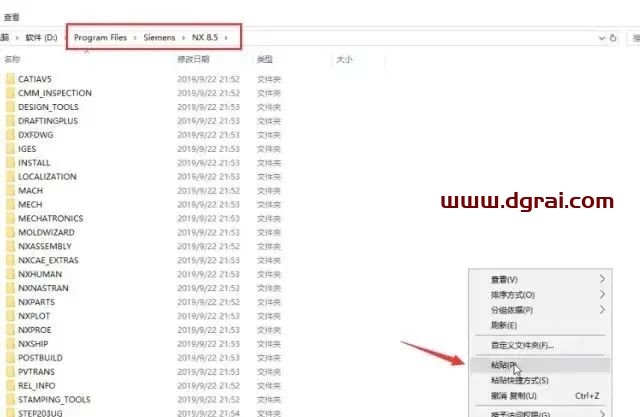Viewport: 640px width, 417px height.
Task: Open the 查看(V) submenu arrow
Action: [x=602, y=279]
